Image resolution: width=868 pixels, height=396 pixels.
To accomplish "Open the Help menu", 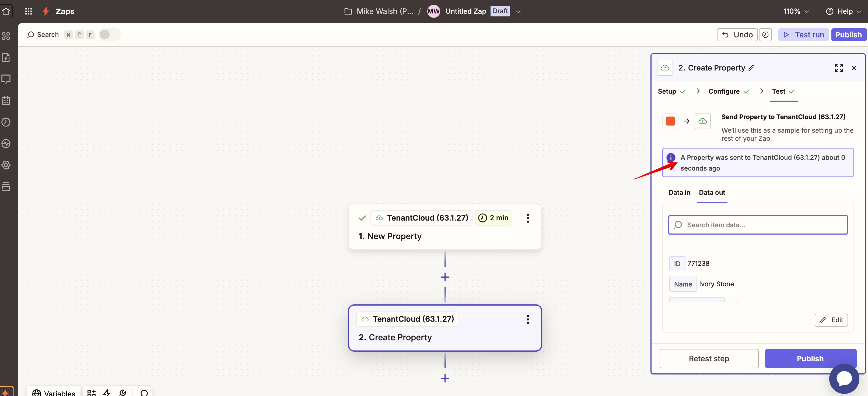I will 843,11.
